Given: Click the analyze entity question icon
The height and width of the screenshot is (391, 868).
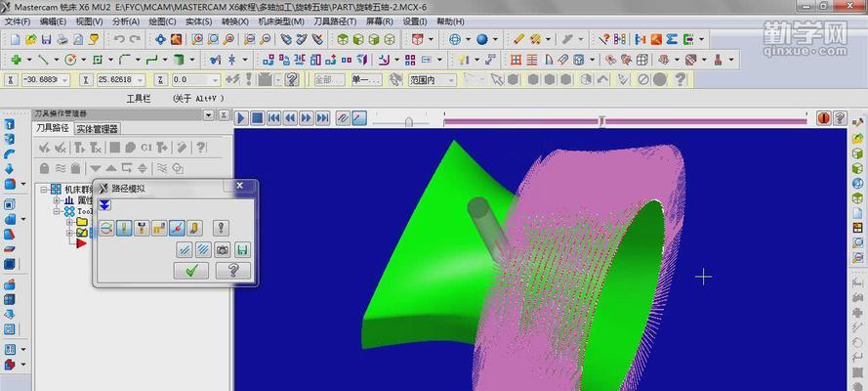Looking at the screenshot, I should point(603,39).
